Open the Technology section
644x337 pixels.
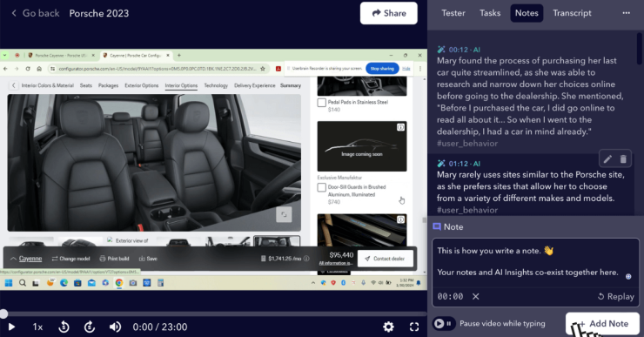216,85
